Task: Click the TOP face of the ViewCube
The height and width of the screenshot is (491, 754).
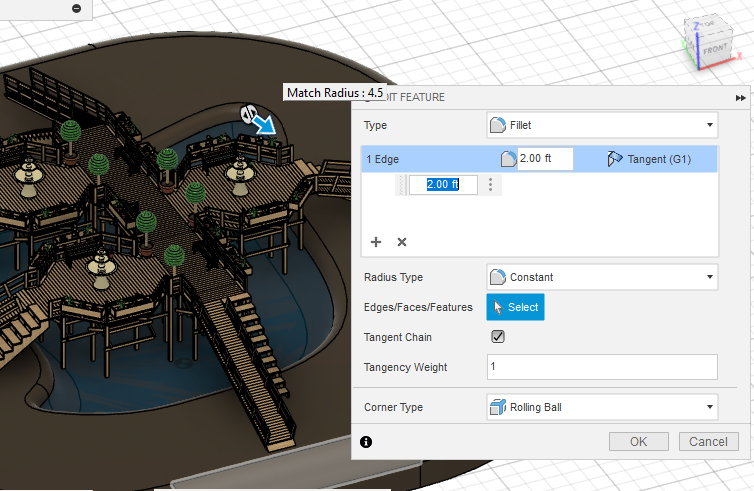Action: (x=706, y=24)
